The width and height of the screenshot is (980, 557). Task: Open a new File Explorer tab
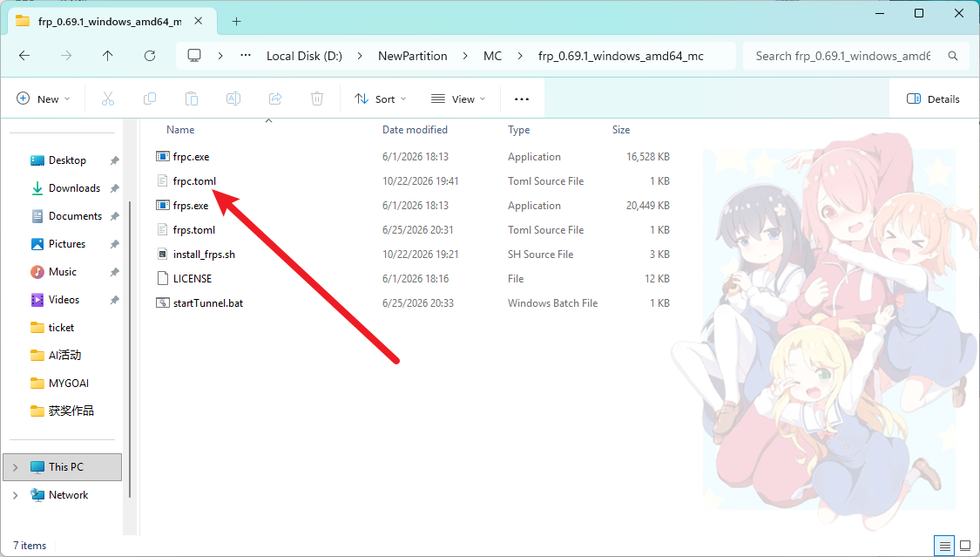coord(236,21)
